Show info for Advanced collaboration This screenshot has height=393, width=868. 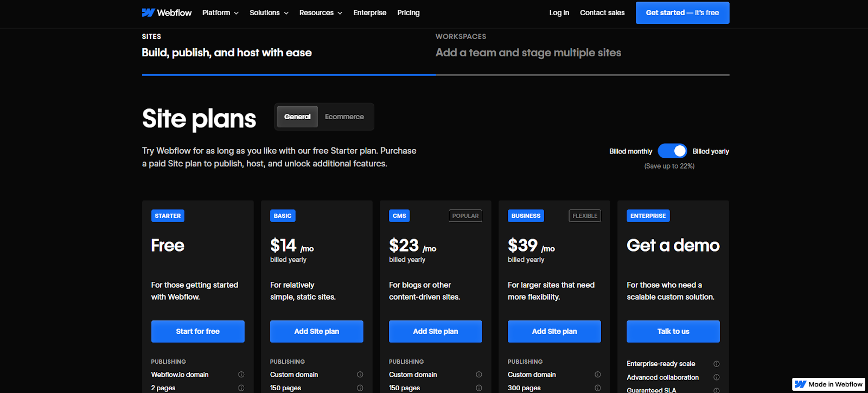click(717, 377)
